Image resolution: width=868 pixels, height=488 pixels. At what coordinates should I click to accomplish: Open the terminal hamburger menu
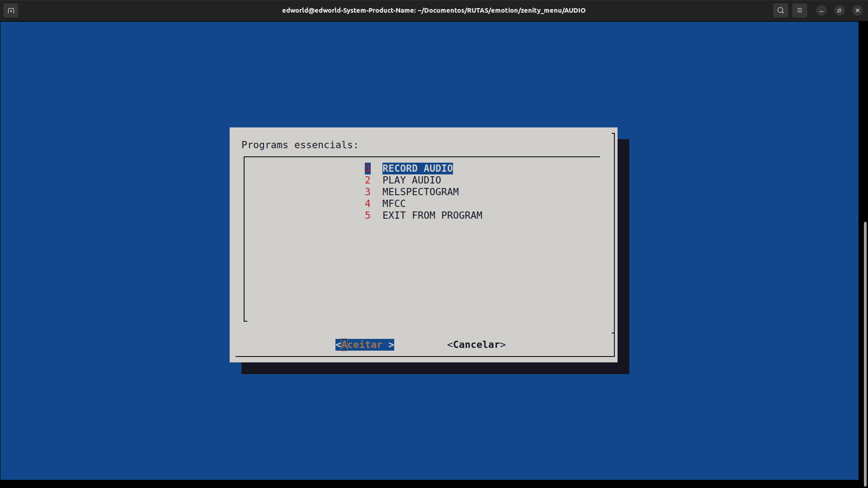click(799, 10)
